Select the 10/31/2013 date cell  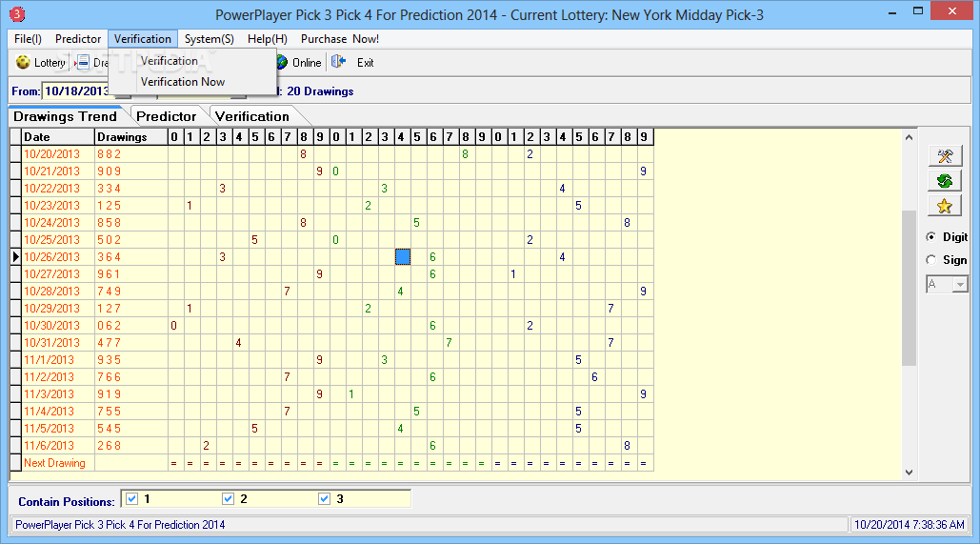tap(58, 343)
